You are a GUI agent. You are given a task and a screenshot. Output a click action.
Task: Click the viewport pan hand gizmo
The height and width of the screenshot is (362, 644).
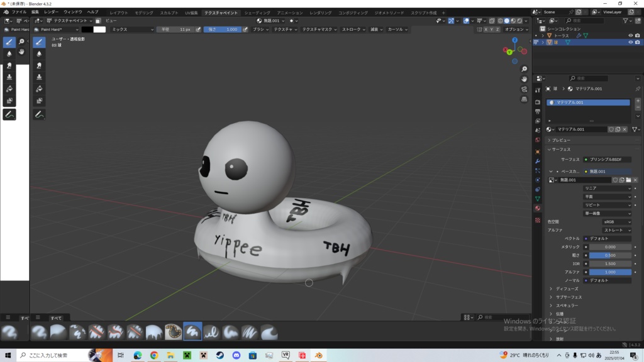click(524, 79)
